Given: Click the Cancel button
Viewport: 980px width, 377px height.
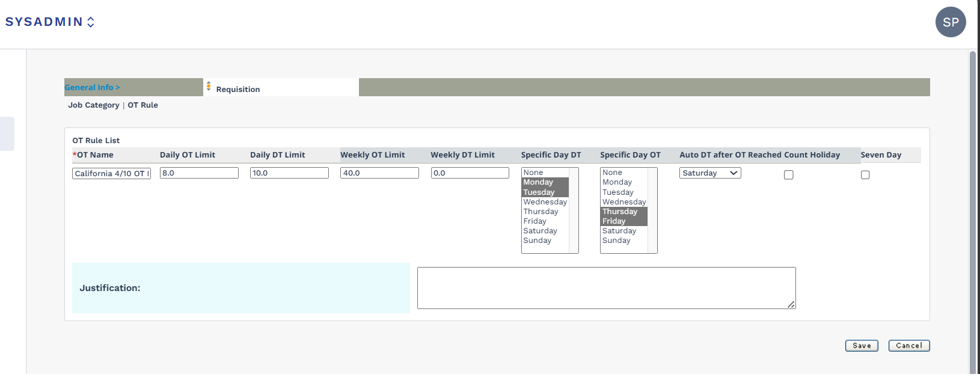Looking at the screenshot, I should [909, 346].
